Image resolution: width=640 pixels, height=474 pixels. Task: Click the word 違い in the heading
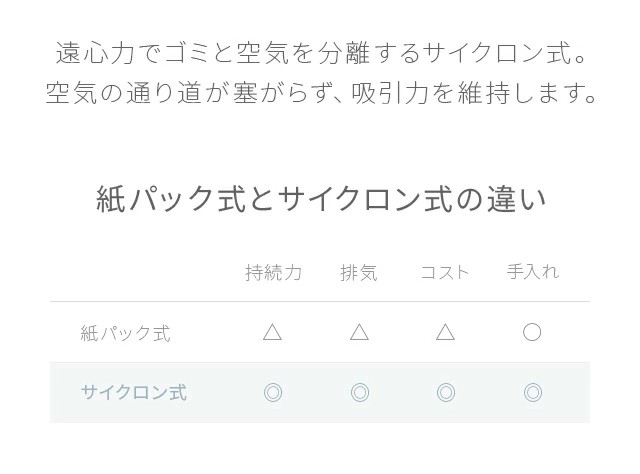[516, 199]
